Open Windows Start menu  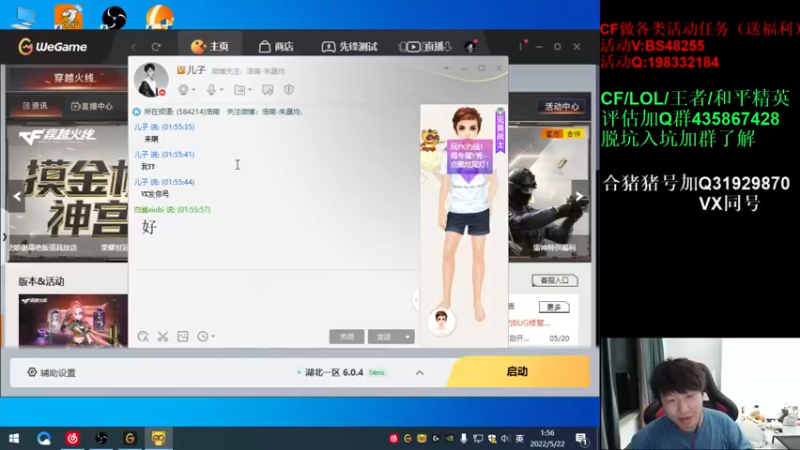tap(14, 438)
